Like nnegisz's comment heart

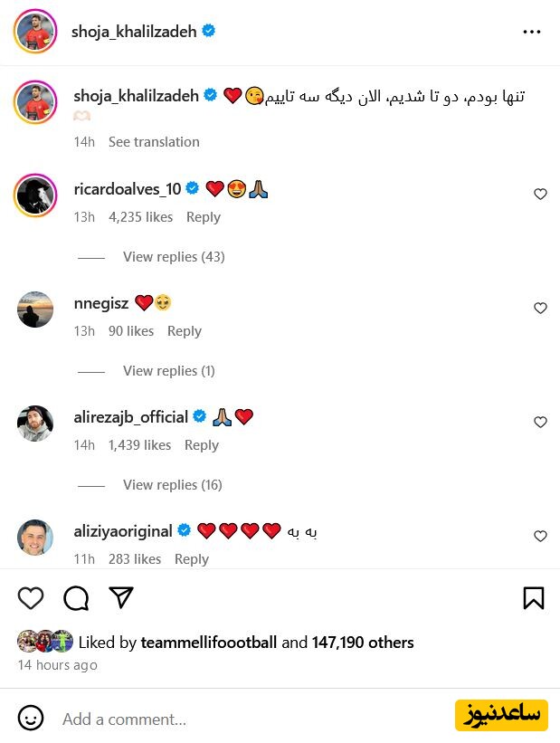tap(540, 308)
